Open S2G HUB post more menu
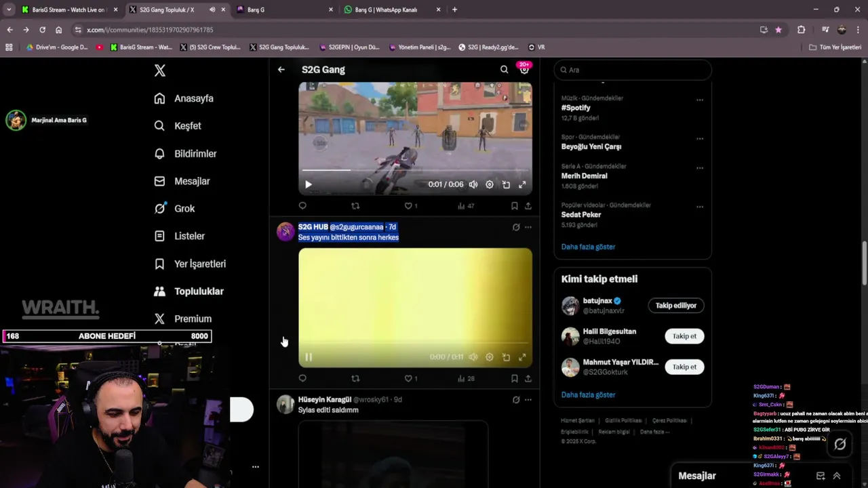Image resolution: width=868 pixels, height=488 pixels. [528, 227]
